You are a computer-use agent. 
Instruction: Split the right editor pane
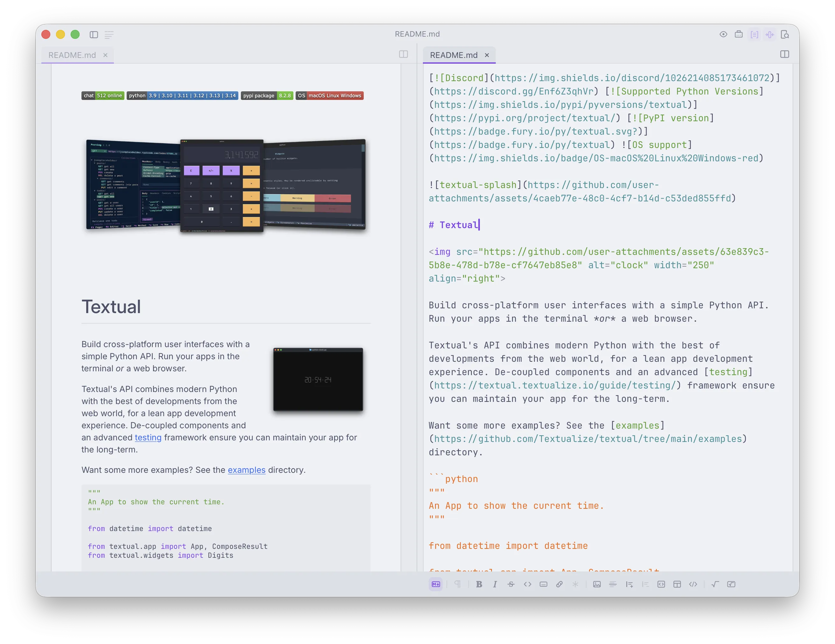(784, 54)
